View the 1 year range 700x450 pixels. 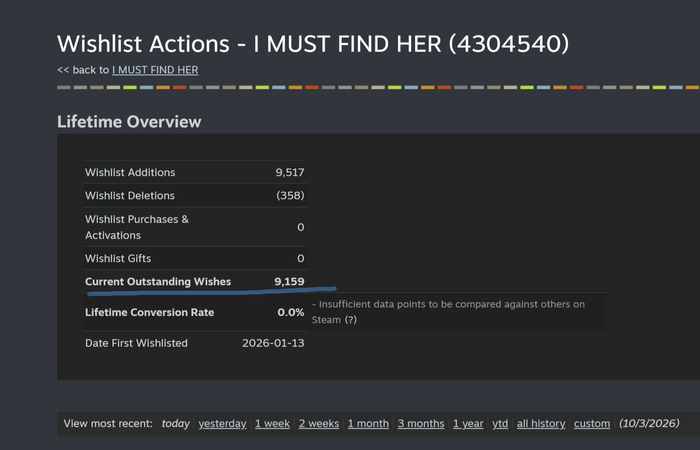tap(468, 424)
